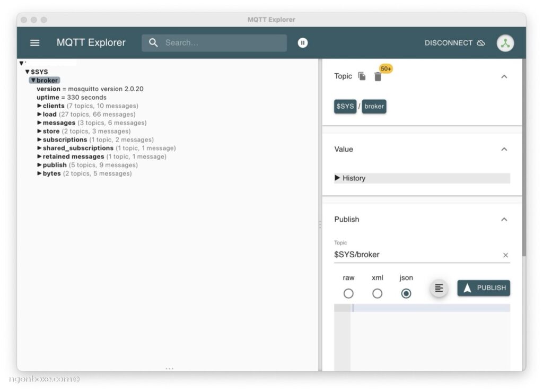543x392 pixels.
Task: Expand the store topic node
Action: [39, 131]
